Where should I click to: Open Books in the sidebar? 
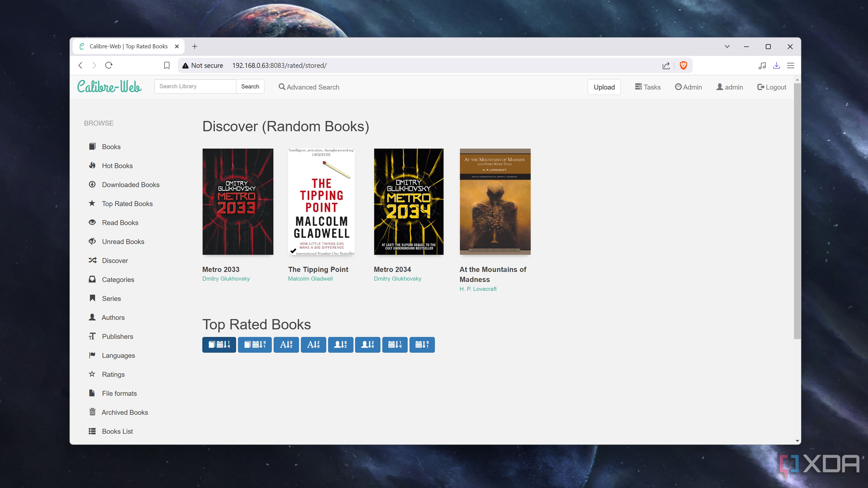[x=111, y=147]
